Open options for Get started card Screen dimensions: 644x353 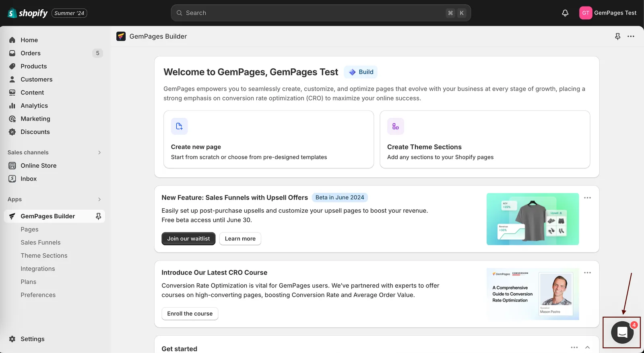click(x=574, y=347)
